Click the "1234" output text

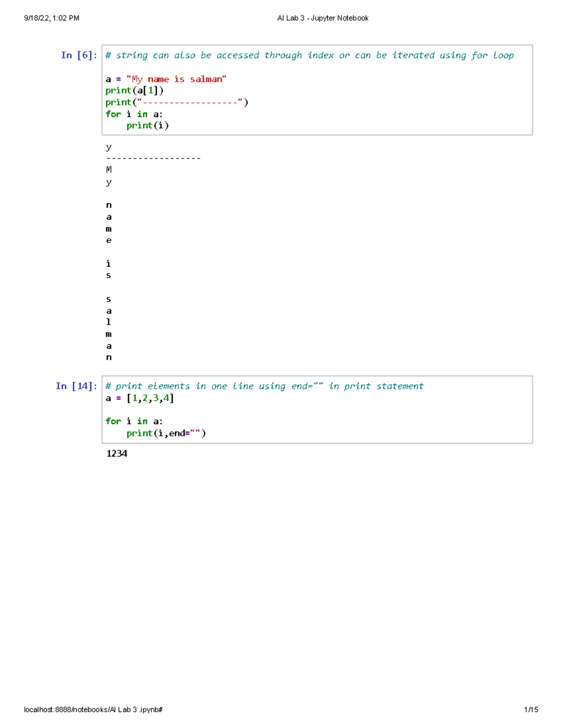pos(117,454)
